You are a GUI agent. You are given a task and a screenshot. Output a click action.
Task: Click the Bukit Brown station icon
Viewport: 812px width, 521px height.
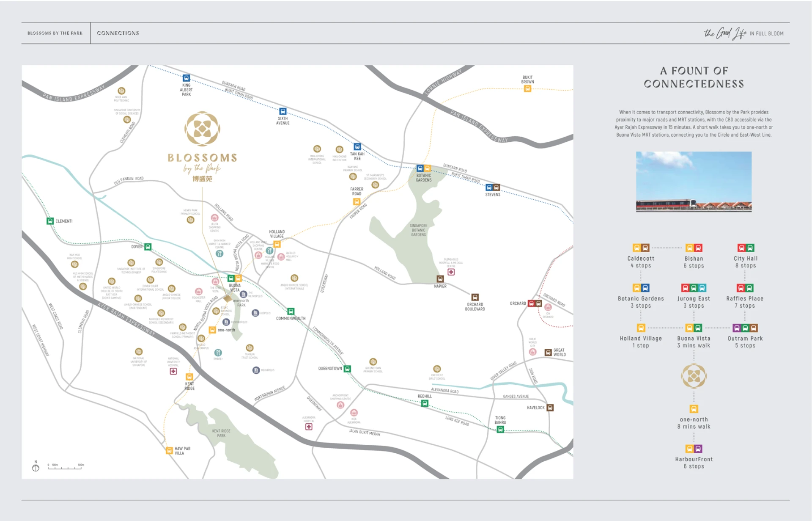527,88
